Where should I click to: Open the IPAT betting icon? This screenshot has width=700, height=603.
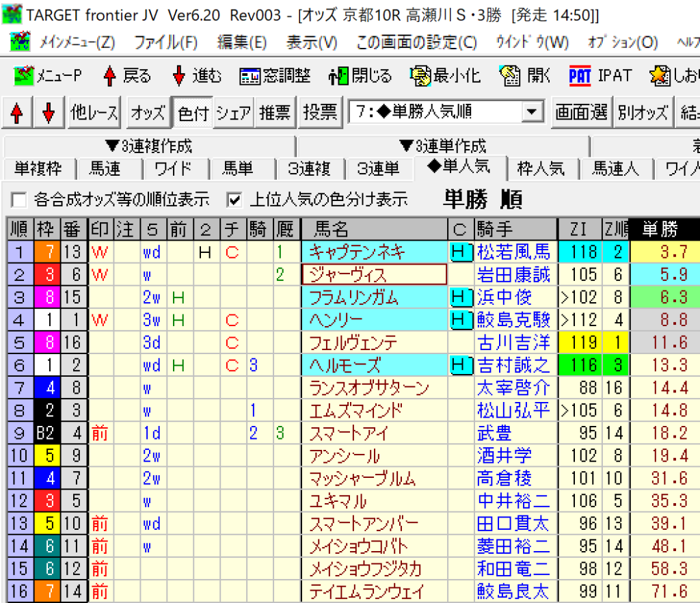coord(580,75)
